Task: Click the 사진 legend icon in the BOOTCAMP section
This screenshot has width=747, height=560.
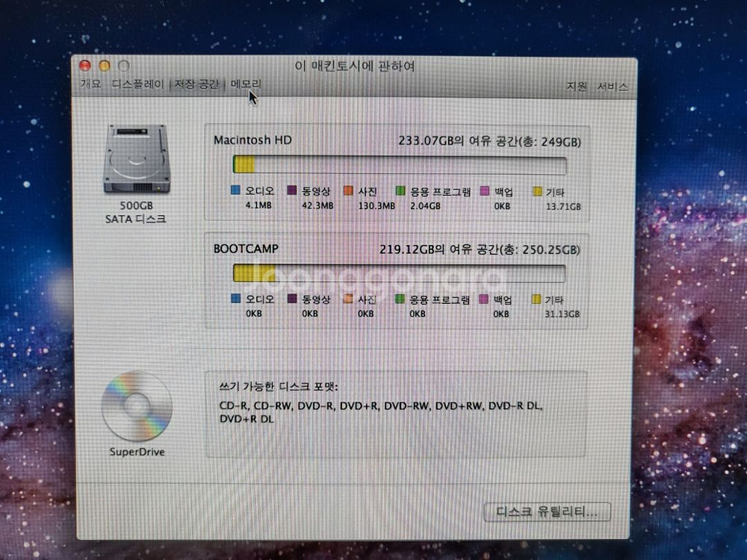Action: pos(348,299)
